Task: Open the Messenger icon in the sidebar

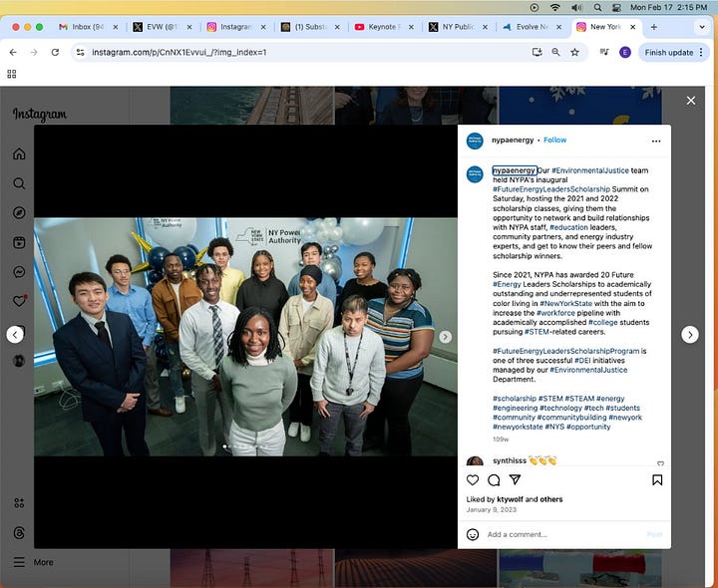Action: coord(19,272)
